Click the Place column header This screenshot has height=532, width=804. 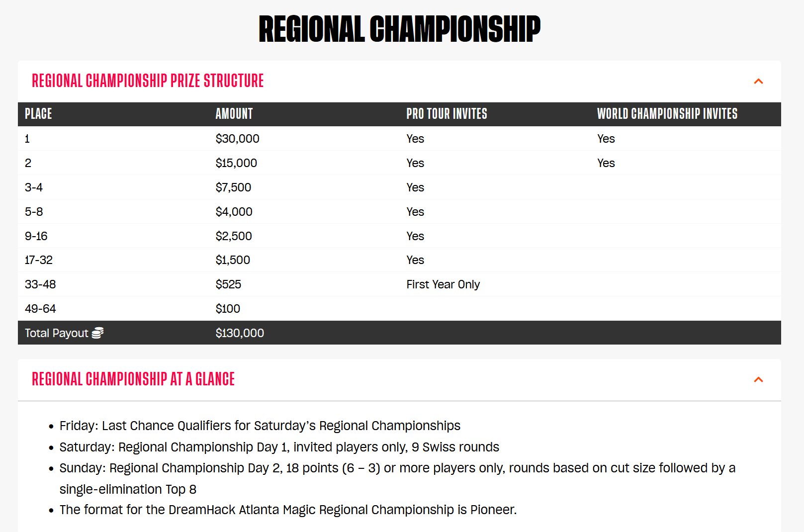click(38, 114)
